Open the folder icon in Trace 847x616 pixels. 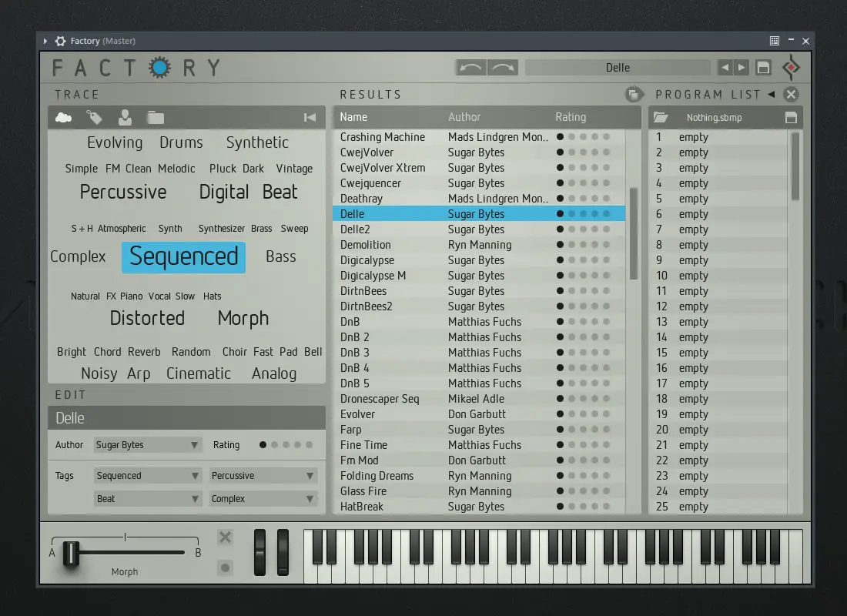(x=156, y=117)
